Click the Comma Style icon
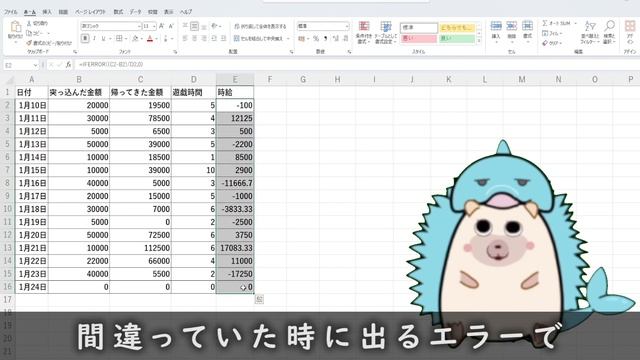Image resolution: width=640 pixels, height=360 pixels. (x=325, y=39)
